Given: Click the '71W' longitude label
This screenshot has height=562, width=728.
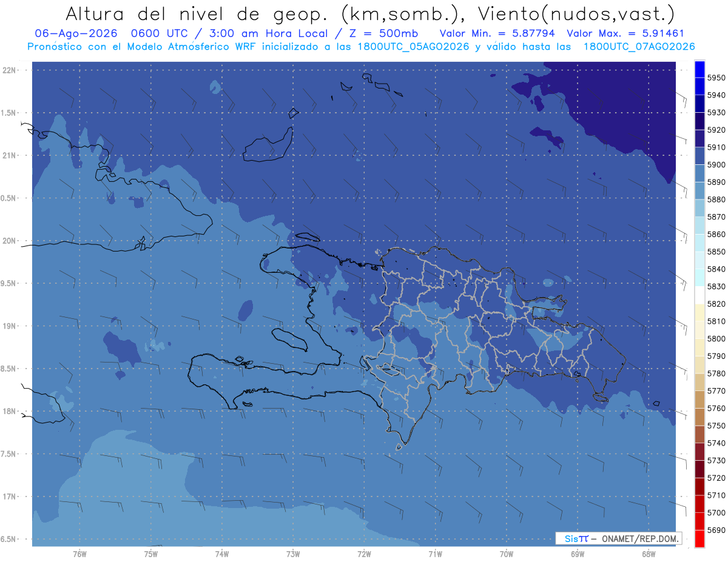Looking at the screenshot, I should point(435,554).
